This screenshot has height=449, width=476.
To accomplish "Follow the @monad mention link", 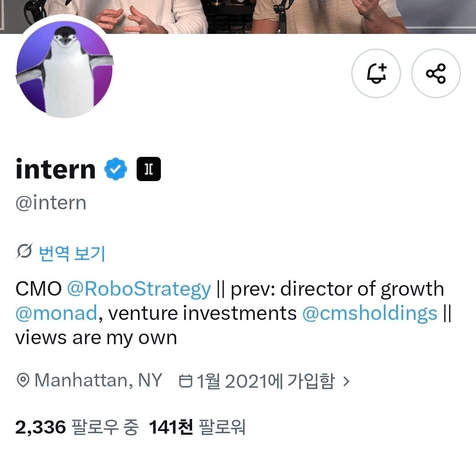I will (56, 313).
